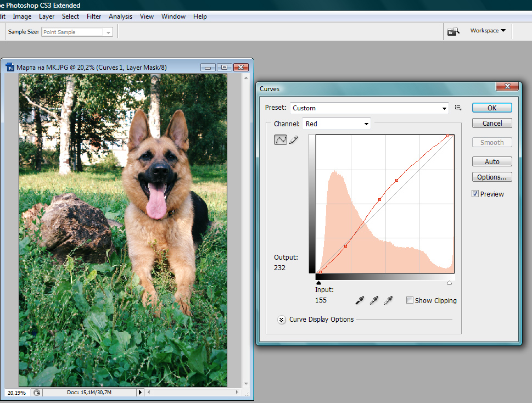Open the Analysis menu
Screen dimensions: 532x403
pyautogui.click(x=120, y=16)
